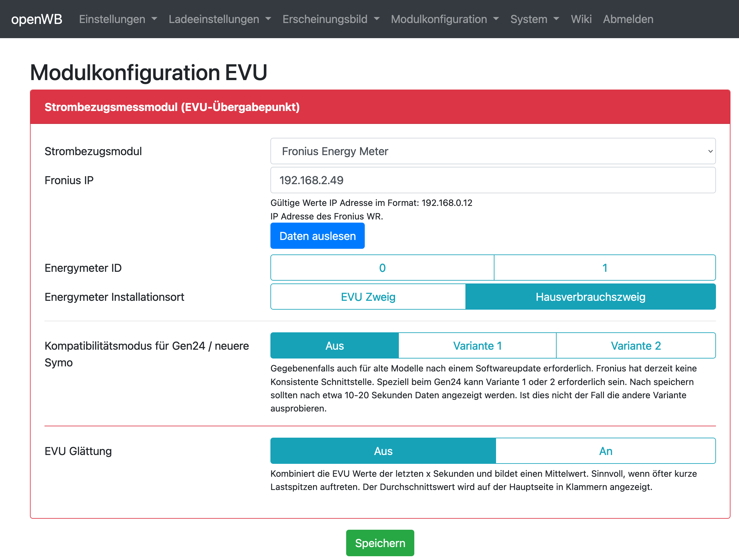Save settings with Speichern button
This screenshot has height=560, width=739.
pyautogui.click(x=380, y=543)
